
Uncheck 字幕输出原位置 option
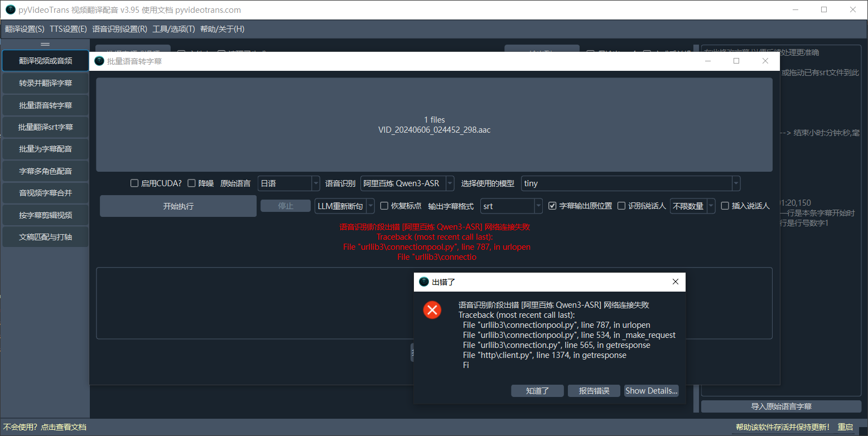click(x=552, y=206)
